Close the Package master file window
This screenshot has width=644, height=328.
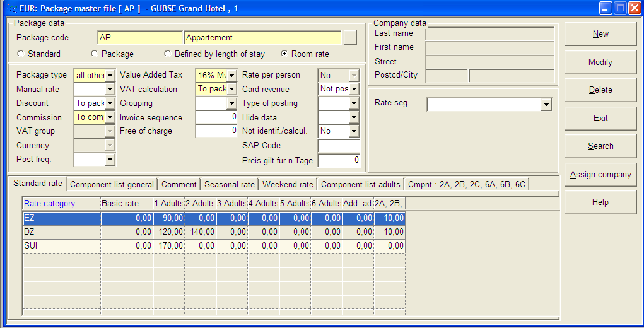(x=634, y=8)
